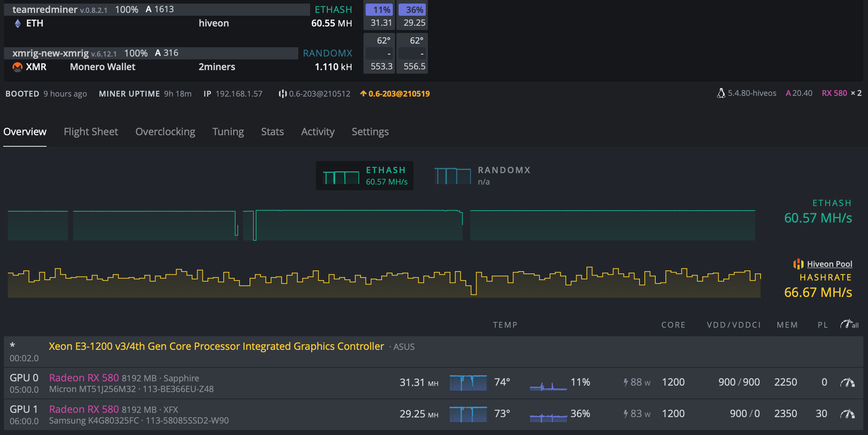Click the 2miners pool name in XMR row

pyautogui.click(x=217, y=67)
